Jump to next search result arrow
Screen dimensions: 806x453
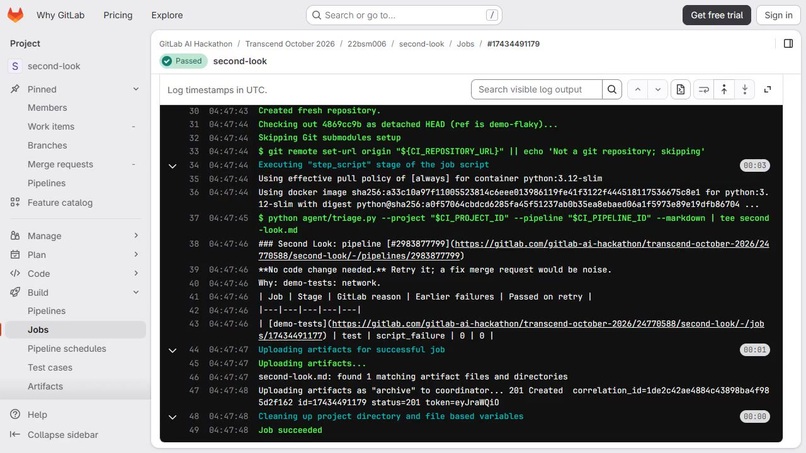pyautogui.click(x=657, y=89)
